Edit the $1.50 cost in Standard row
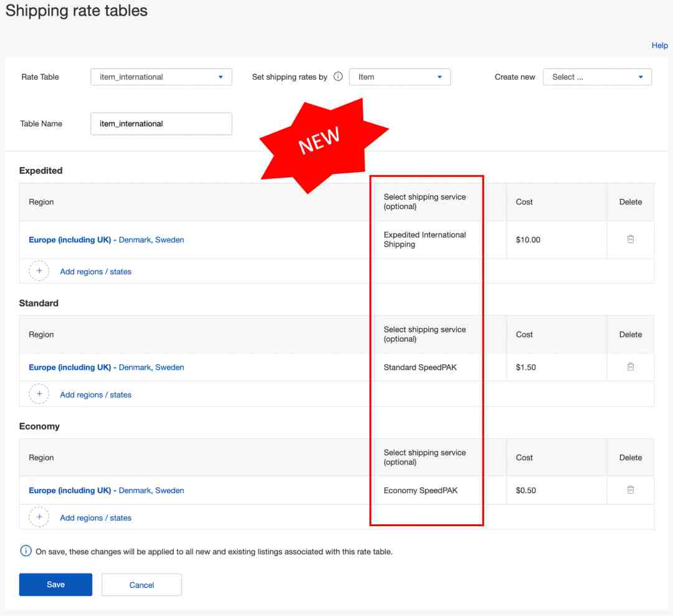The width and height of the screenshot is (673, 616). (526, 367)
